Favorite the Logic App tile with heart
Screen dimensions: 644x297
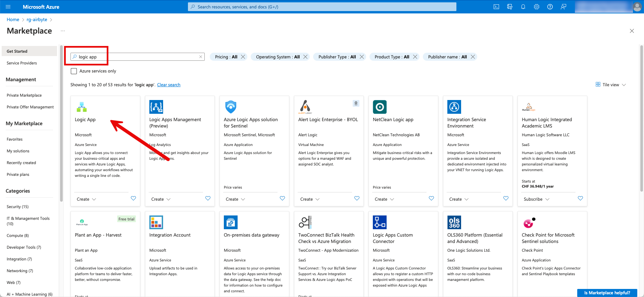pyautogui.click(x=133, y=198)
